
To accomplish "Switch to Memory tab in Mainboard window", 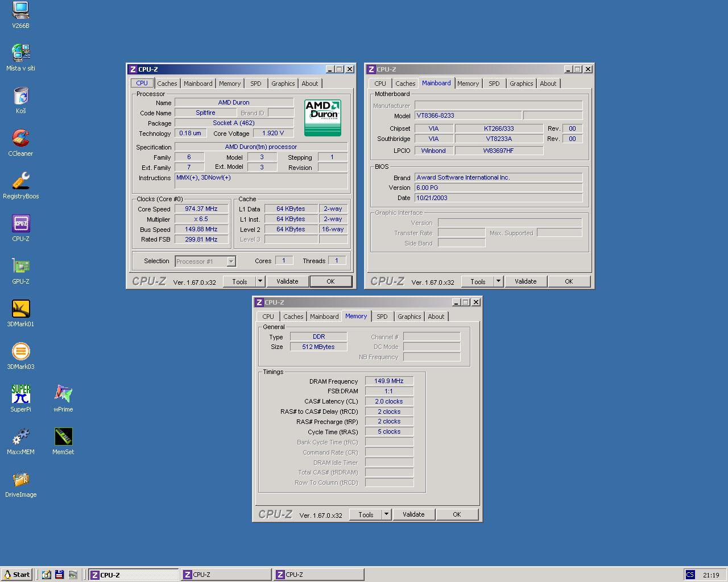I will 468,84.
